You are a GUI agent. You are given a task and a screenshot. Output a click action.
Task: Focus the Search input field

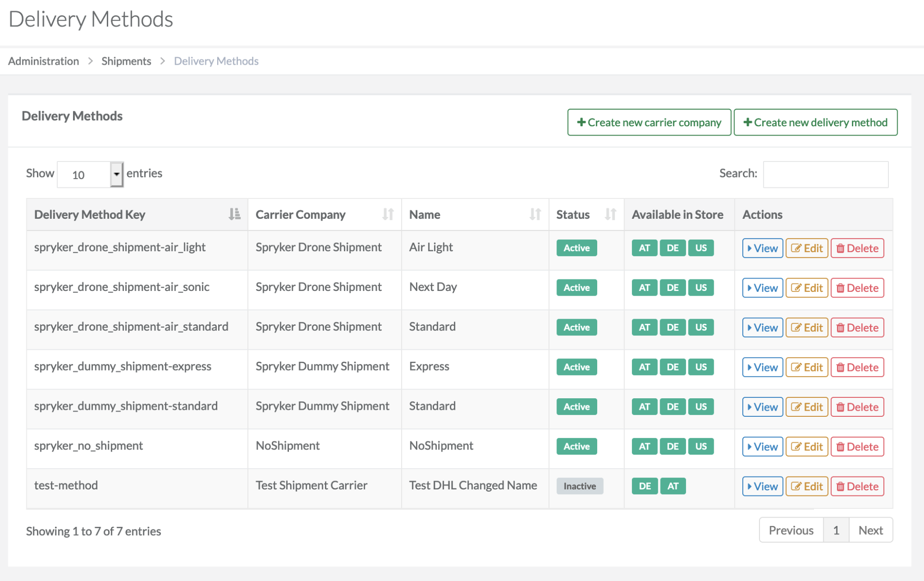(826, 174)
